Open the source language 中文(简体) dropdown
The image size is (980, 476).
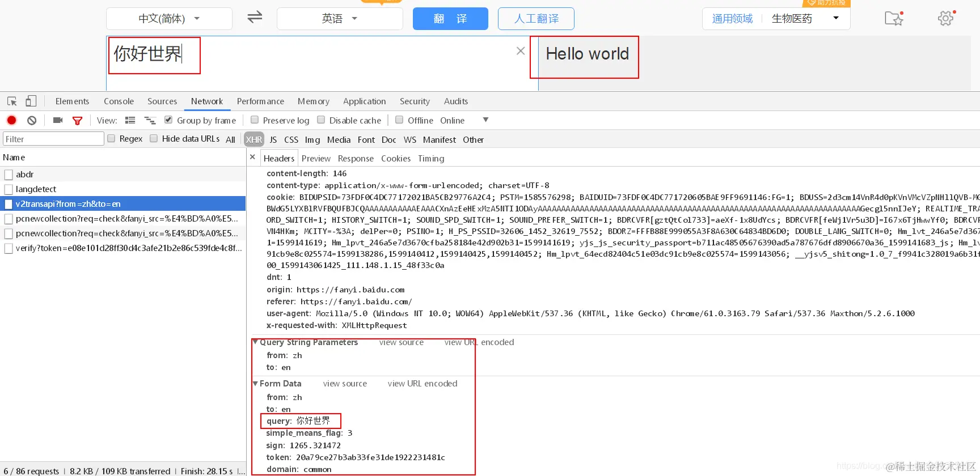click(x=169, y=19)
